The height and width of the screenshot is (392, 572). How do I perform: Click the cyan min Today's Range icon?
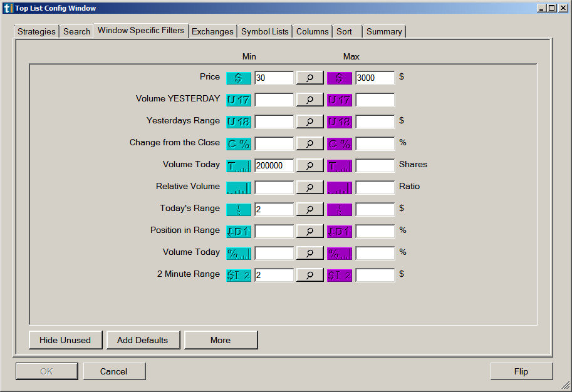coord(239,210)
